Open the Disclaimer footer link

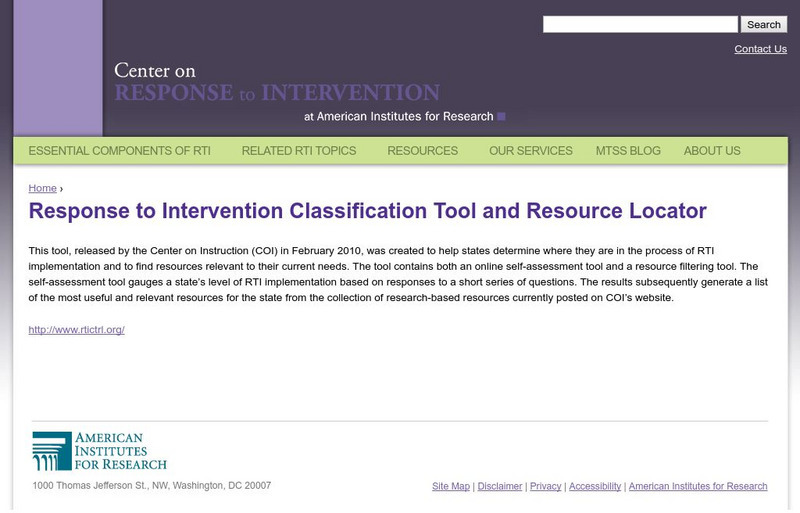pos(499,486)
